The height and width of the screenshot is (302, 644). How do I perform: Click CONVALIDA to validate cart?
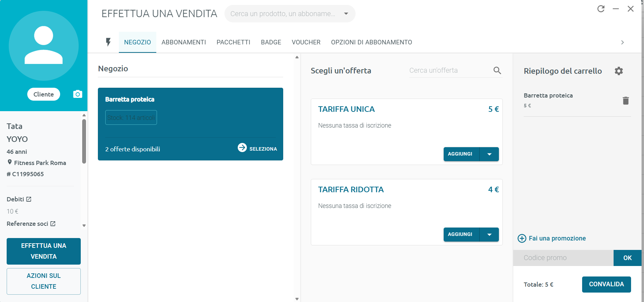(606, 285)
